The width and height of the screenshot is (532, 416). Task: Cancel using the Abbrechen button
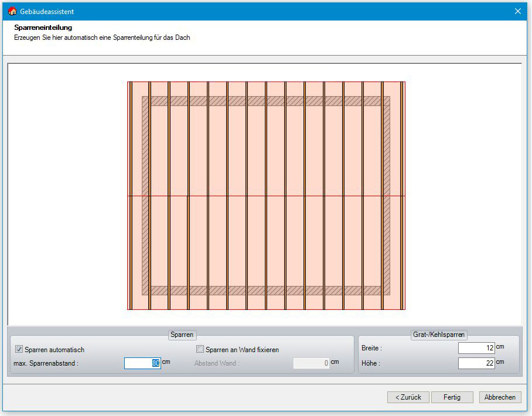[x=500, y=397]
